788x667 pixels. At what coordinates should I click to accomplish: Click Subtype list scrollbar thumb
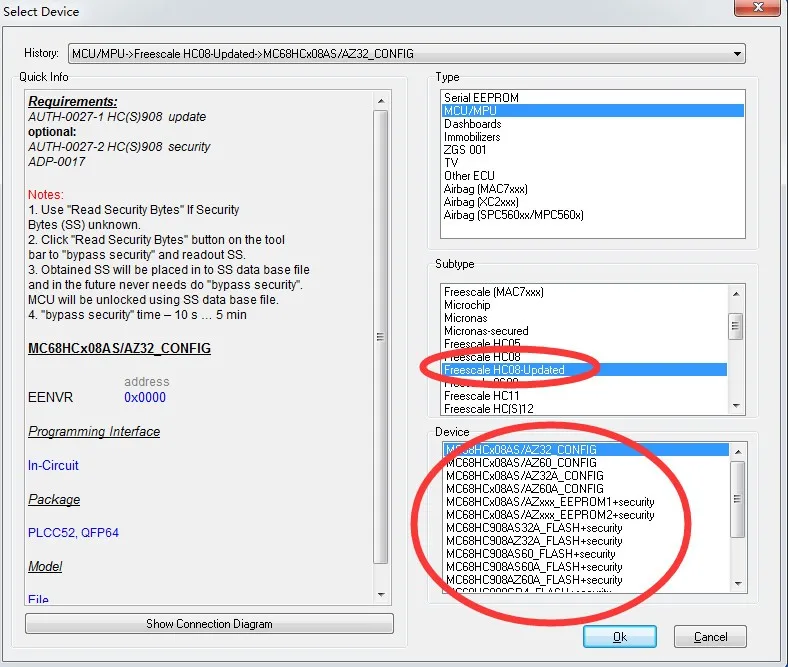coord(736,326)
